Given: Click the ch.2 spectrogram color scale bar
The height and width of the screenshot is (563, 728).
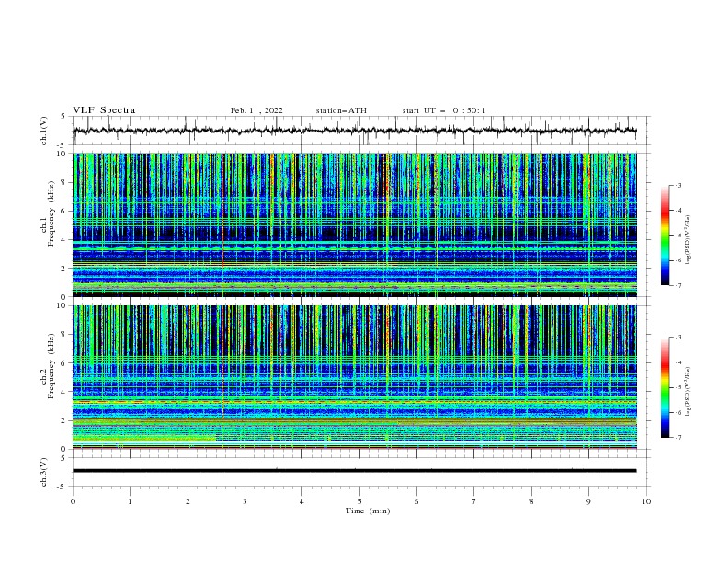Looking at the screenshot, I should (x=665, y=387).
